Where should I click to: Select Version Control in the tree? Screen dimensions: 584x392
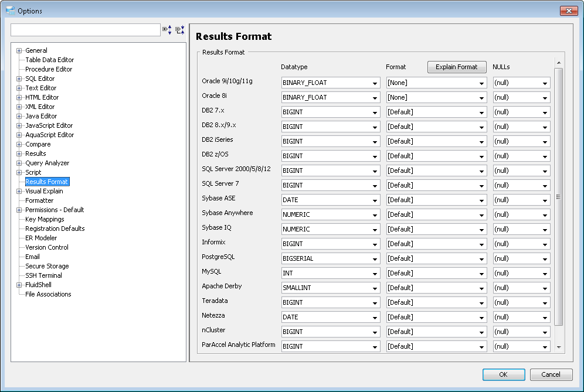[47, 247]
